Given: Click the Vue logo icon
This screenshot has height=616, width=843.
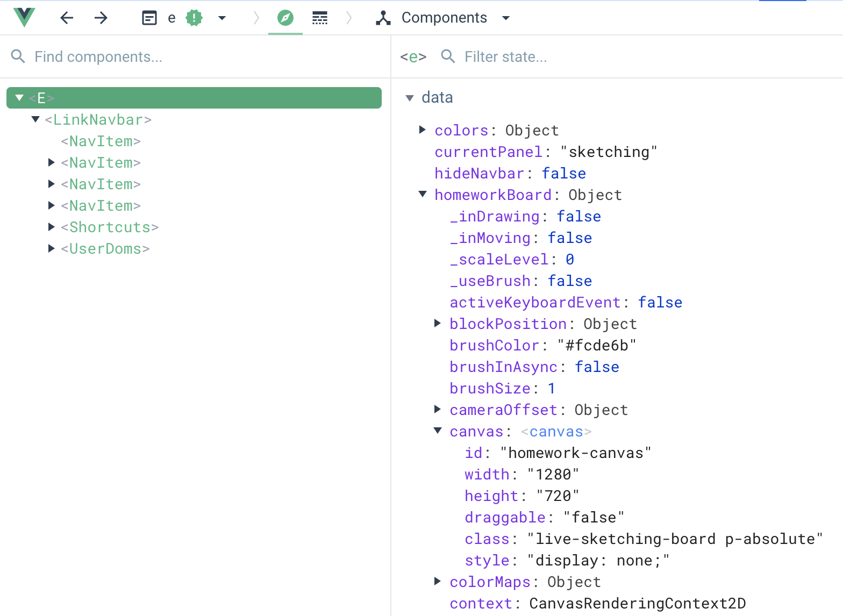Looking at the screenshot, I should click(24, 18).
